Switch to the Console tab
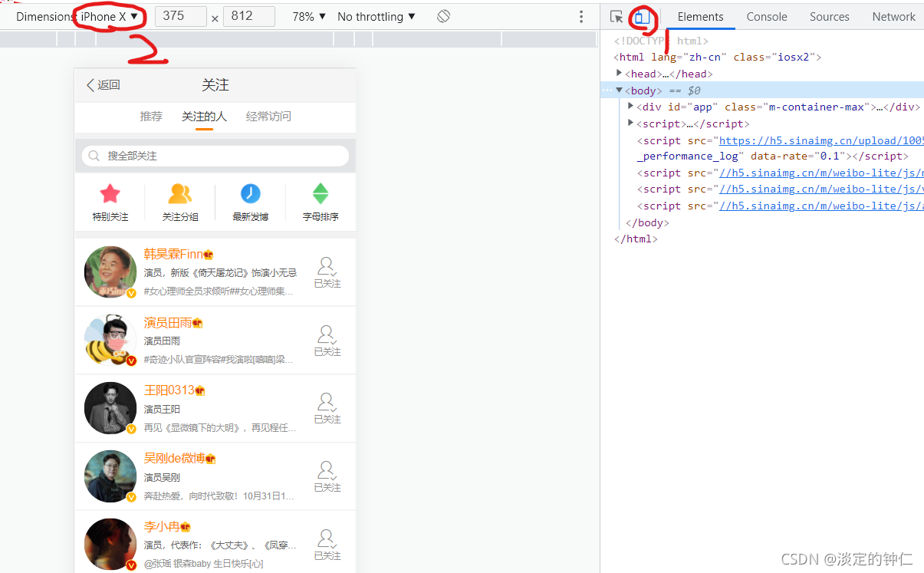Viewport: 924px width, 573px height. 767,16
